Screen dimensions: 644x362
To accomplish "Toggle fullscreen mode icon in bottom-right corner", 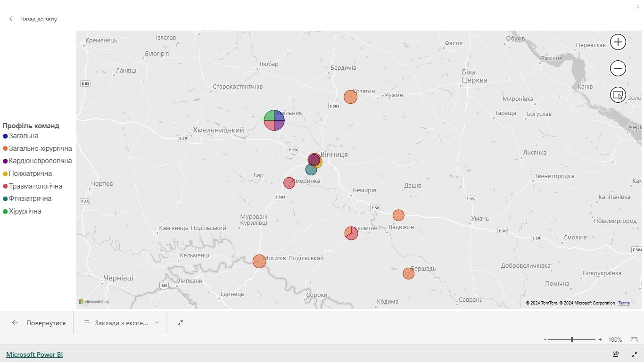I will point(635,354).
